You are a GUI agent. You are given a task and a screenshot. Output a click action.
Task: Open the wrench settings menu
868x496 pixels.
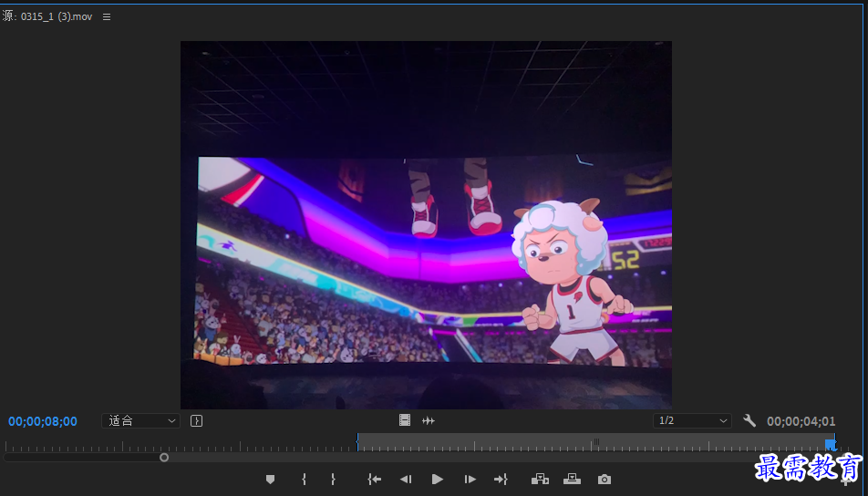tap(749, 420)
